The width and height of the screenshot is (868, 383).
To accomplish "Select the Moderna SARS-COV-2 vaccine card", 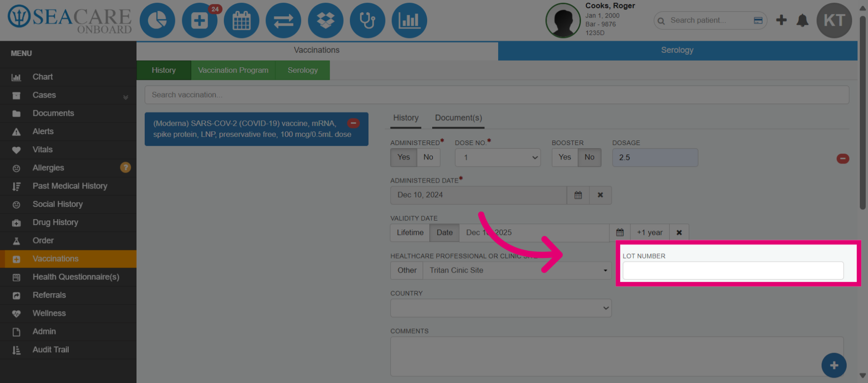I will point(256,129).
